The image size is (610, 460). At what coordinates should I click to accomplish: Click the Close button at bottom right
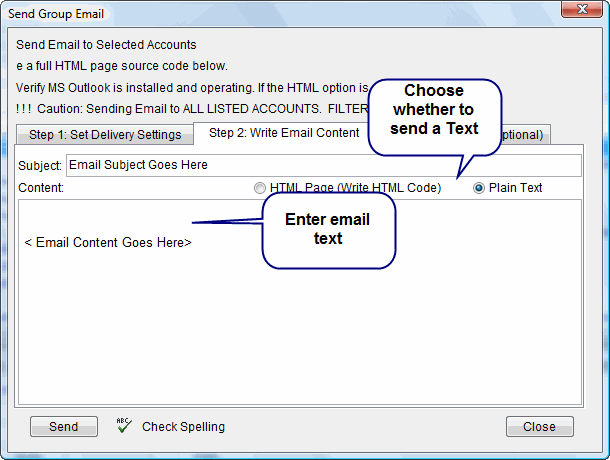point(539,427)
